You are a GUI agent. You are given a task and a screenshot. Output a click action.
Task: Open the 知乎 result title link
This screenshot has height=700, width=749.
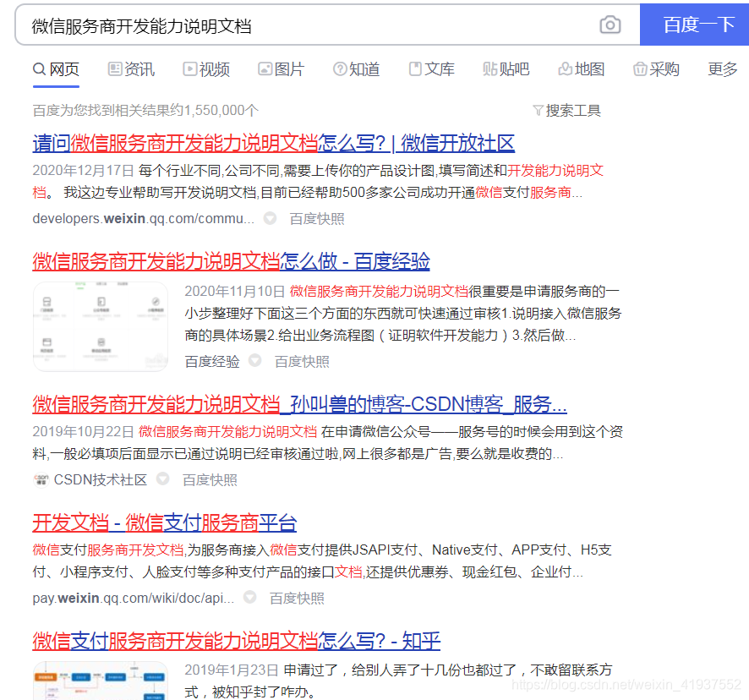point(237,641)
